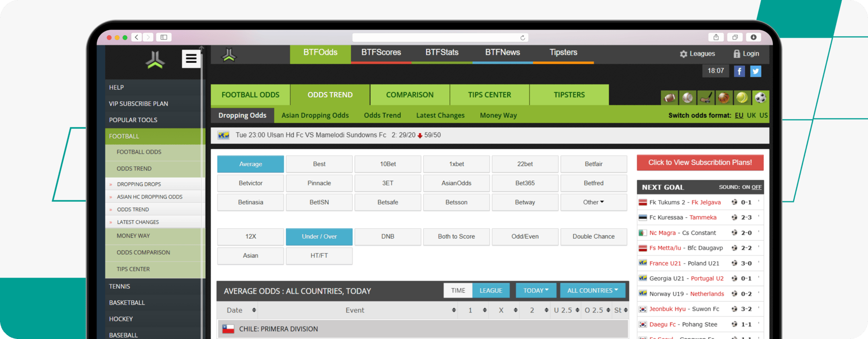Select the American football sport icon
868x339 pixels.
pyautogui.click(x=670, y=98)
